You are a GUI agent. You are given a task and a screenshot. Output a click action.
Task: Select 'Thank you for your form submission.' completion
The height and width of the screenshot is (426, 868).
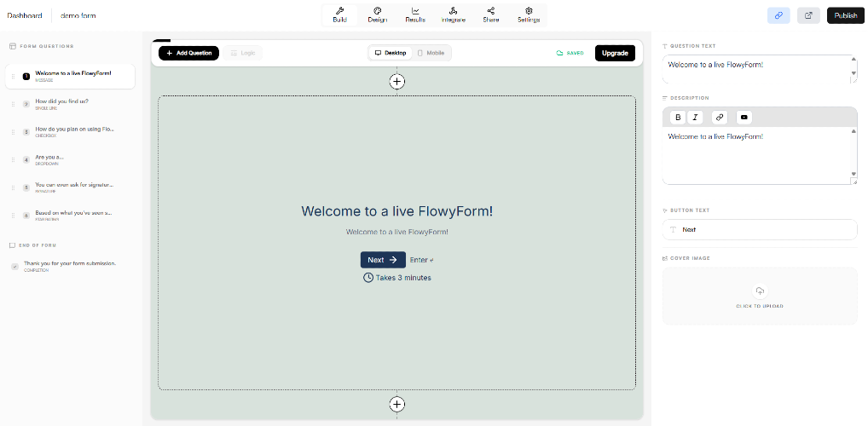70,266
